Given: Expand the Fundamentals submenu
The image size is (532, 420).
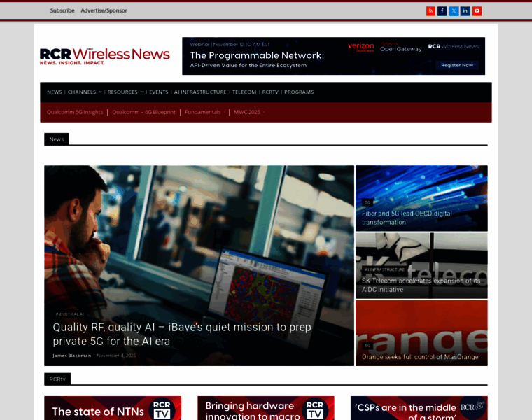Looking at the screenshot, I should click(204, 112).
